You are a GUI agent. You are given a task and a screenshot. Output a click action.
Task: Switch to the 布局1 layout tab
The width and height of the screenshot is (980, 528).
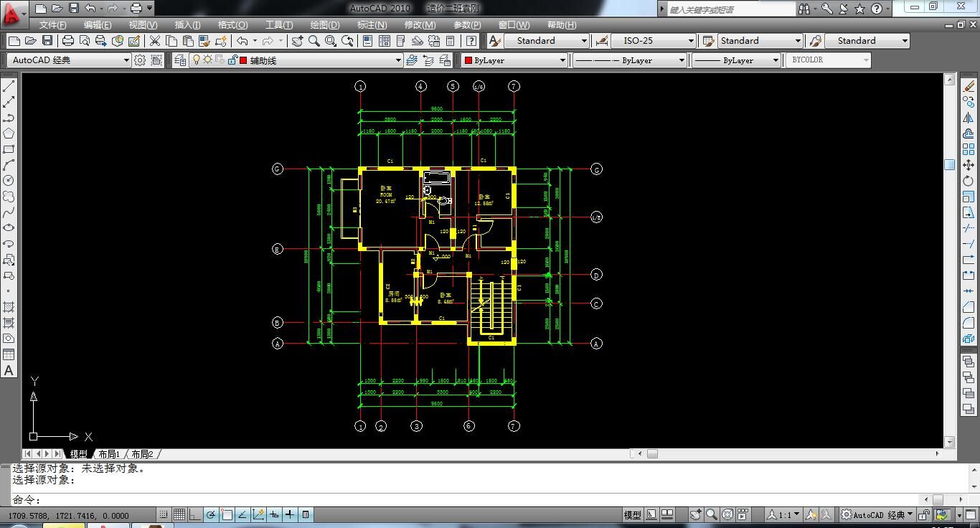pyautogui.click(x=109, y=454)
